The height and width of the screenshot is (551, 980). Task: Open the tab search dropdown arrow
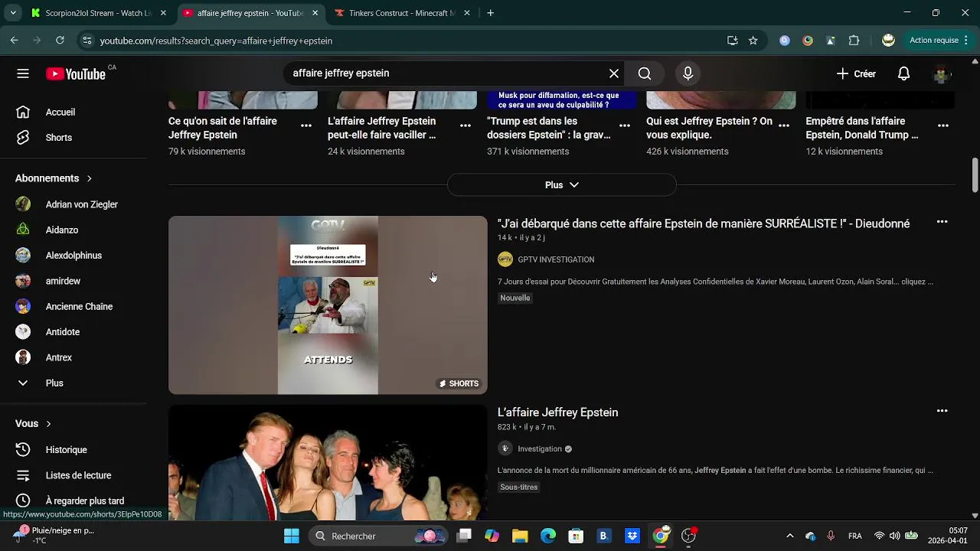14,13
